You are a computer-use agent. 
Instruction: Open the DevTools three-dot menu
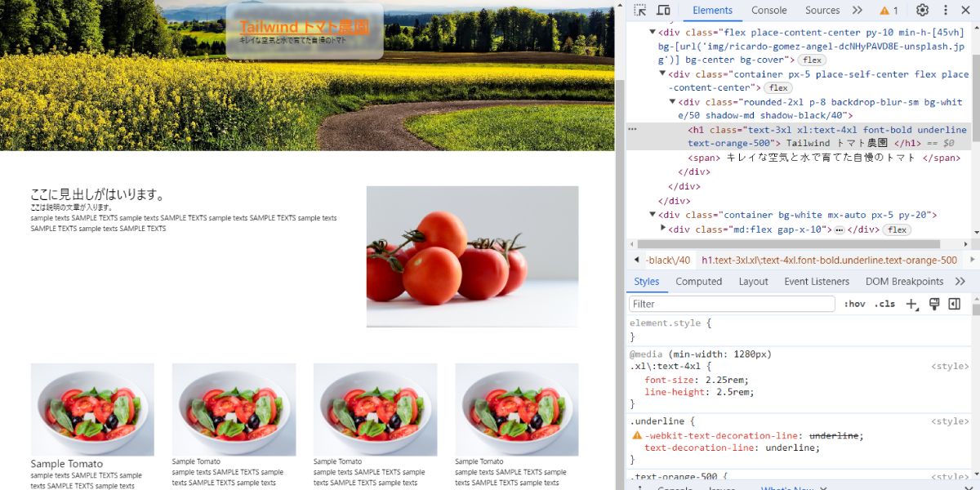[946, 11]
